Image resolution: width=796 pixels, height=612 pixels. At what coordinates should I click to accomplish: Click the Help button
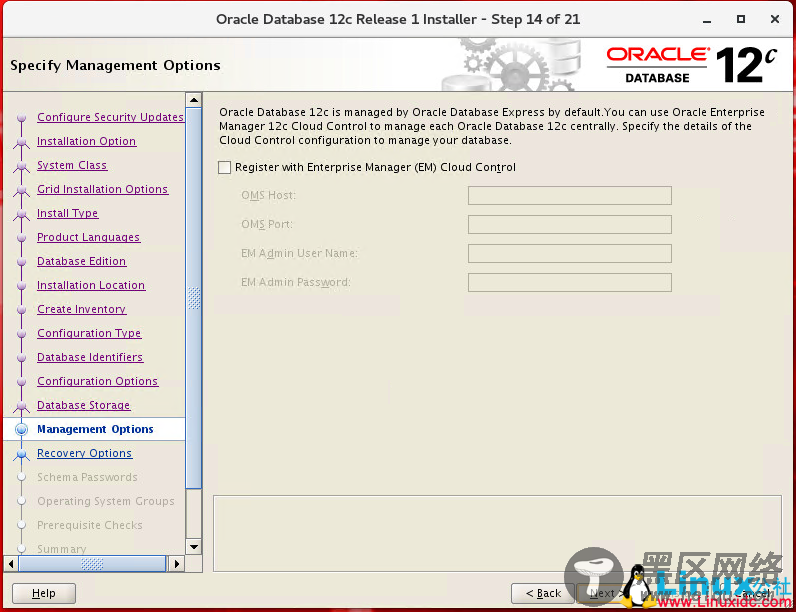[44, 593]
